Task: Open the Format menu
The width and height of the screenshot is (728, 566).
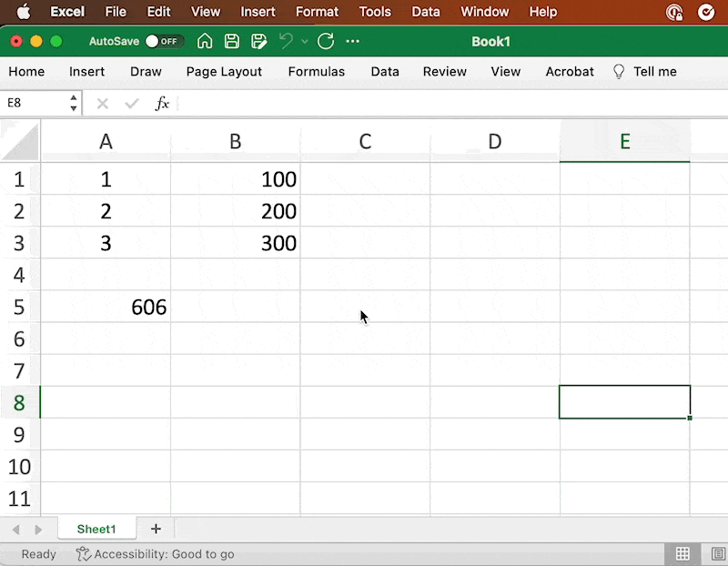Action: click(x=317, y=12)
